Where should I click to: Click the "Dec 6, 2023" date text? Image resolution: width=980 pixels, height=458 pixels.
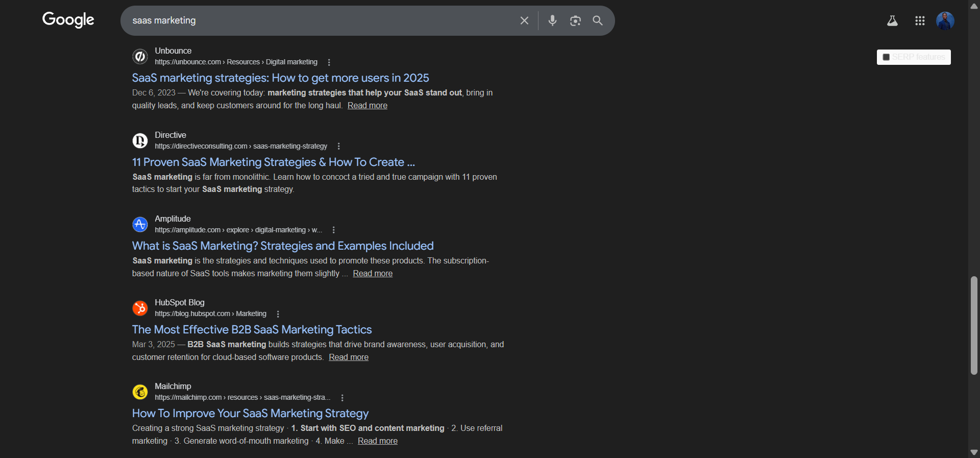point(154,93)
